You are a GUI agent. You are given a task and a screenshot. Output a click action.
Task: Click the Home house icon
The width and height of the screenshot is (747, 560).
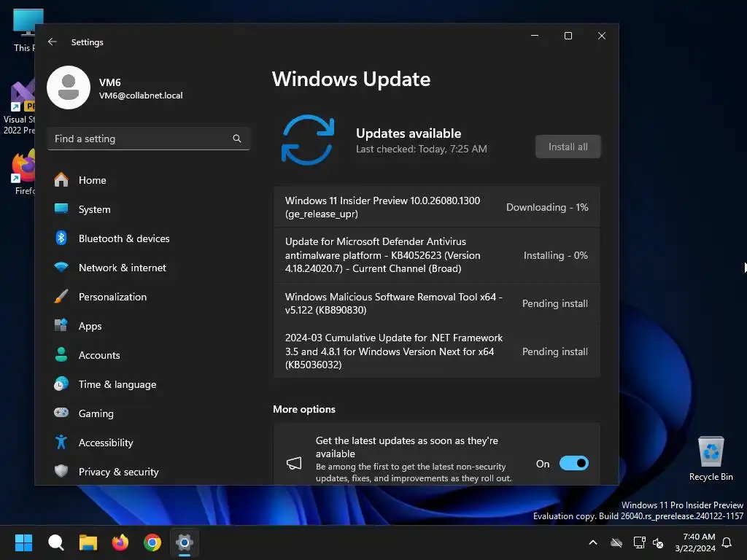click(61, 180)
